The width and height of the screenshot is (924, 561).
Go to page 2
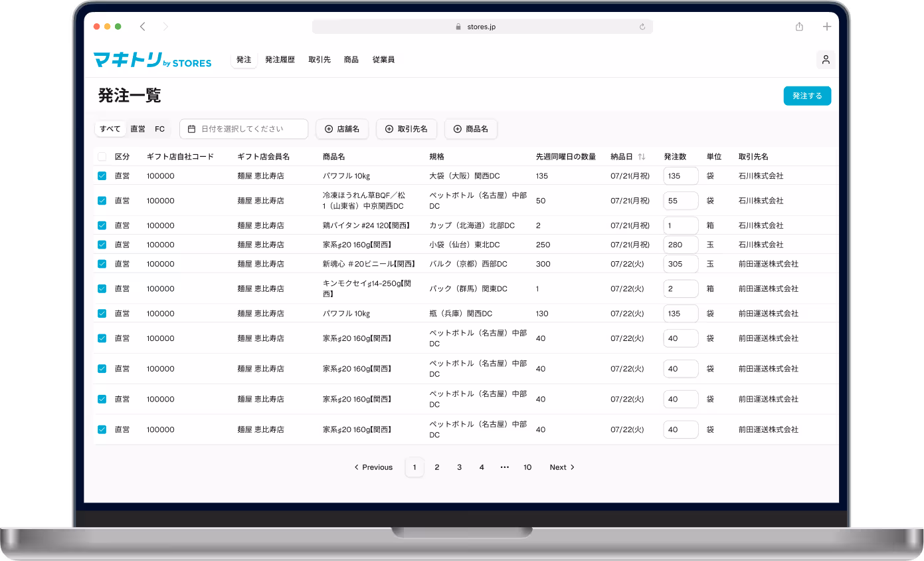436,467
